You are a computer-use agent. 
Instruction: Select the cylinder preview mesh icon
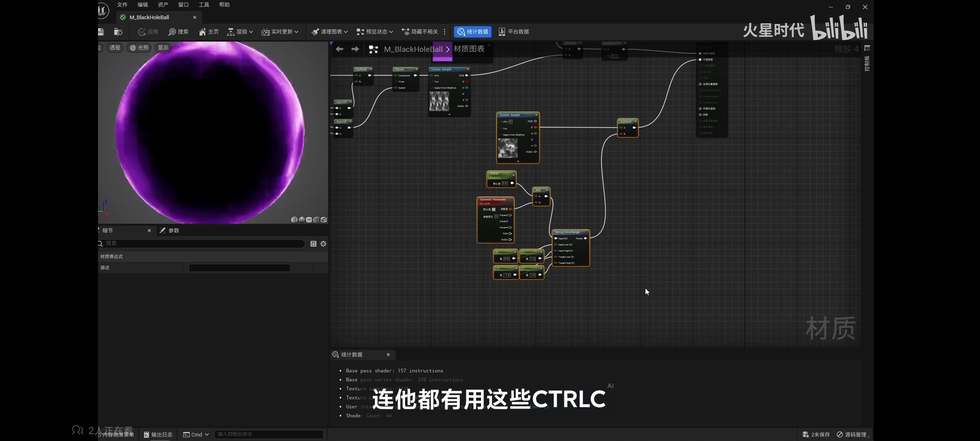[x=294, y=220]
